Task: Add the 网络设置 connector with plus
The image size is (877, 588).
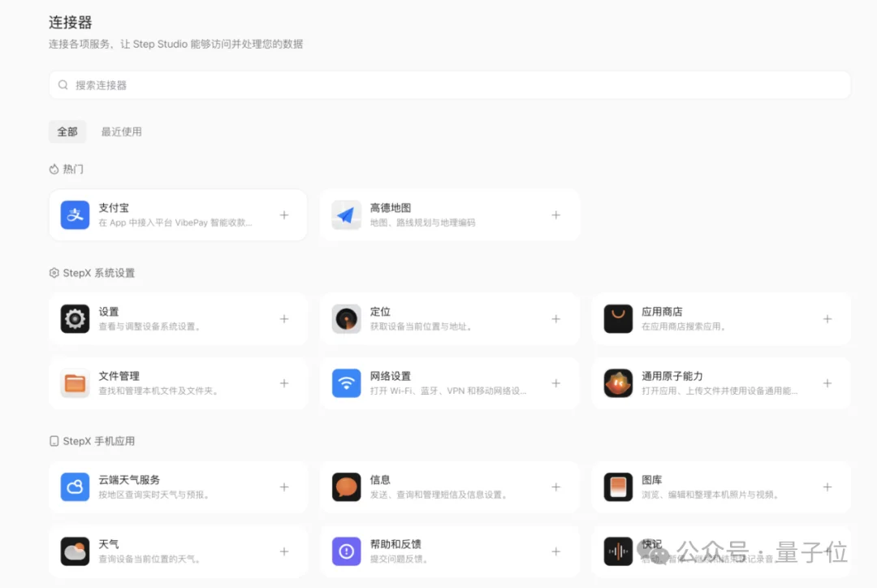Action: tap(556, 383)
